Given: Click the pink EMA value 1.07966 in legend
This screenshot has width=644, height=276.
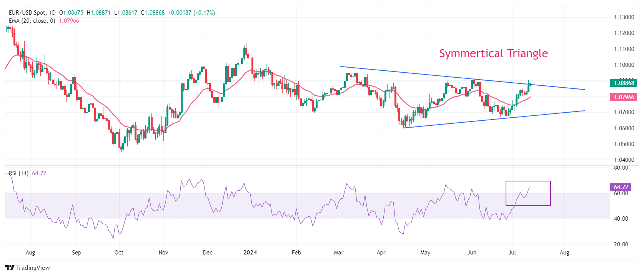Looking at the screenshot, I should pyautogui.click(x=69, y=21).
